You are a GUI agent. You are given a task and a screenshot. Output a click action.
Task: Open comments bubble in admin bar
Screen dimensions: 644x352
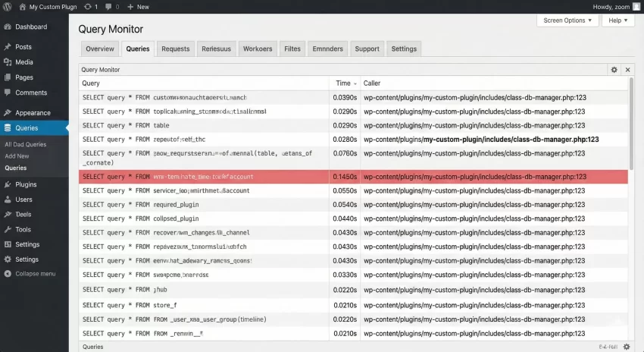112,7
